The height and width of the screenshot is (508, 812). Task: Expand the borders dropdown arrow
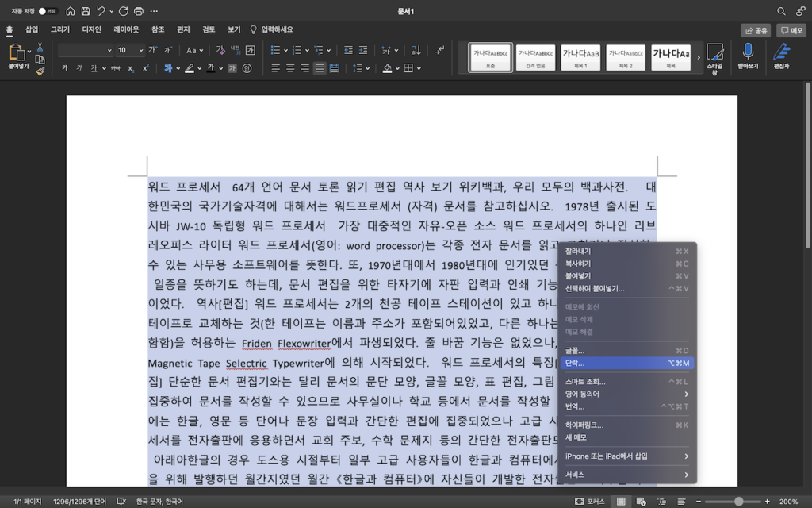tap(419, 68)
